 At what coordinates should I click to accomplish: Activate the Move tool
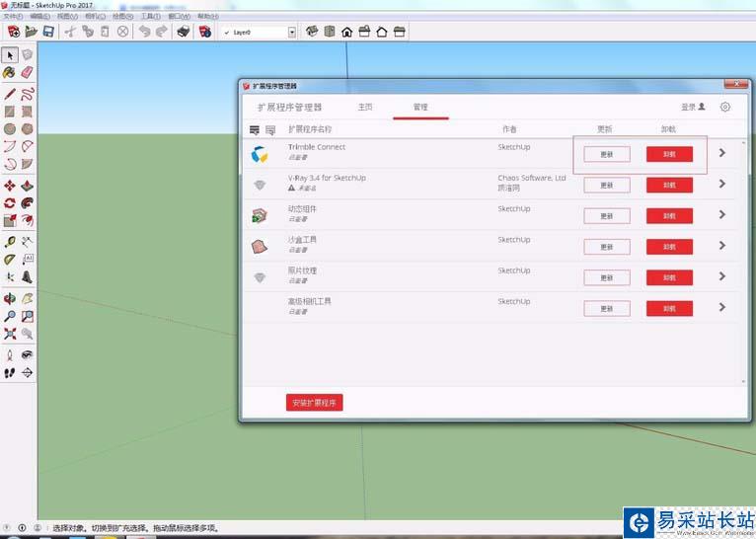pyautogui.click(x=10, y=186)
